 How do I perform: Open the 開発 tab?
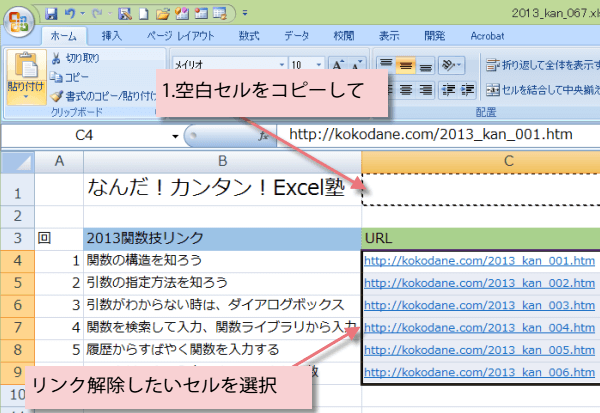434,36
